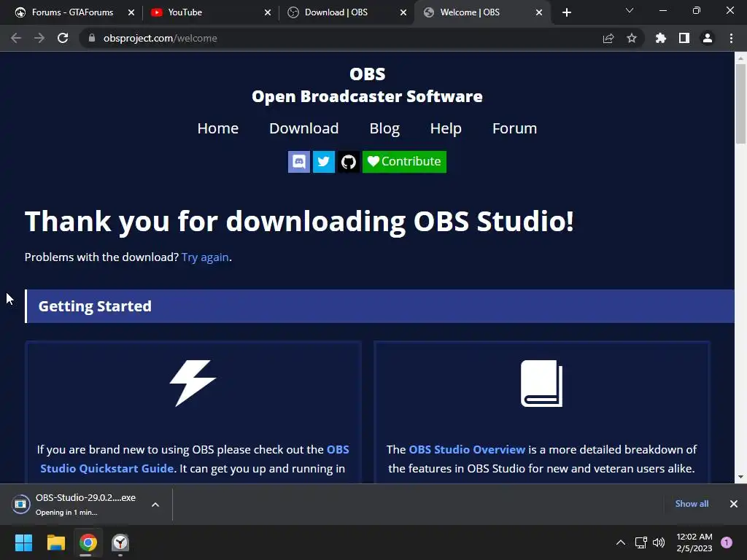Share this page icon
The width and height of the screenshot is (747, 560).
(608, 38)
